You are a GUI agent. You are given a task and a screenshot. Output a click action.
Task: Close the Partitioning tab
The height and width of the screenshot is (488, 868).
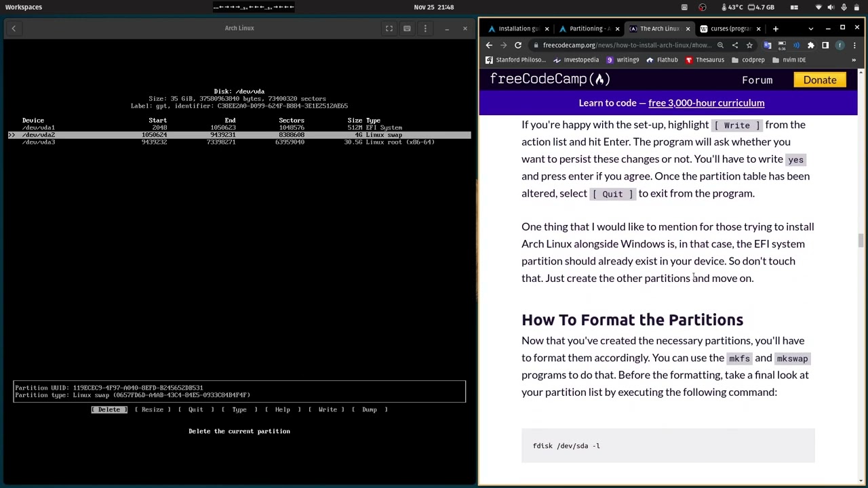pyautogui.click(x=617, y=28)
